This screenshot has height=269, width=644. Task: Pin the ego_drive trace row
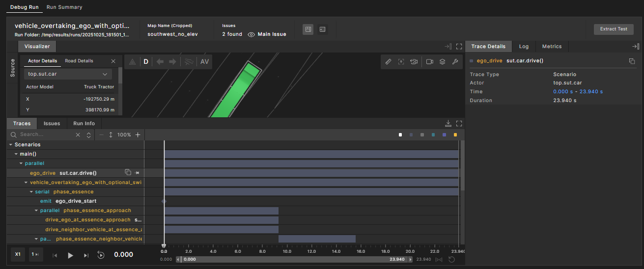click(x=137, y=173)
